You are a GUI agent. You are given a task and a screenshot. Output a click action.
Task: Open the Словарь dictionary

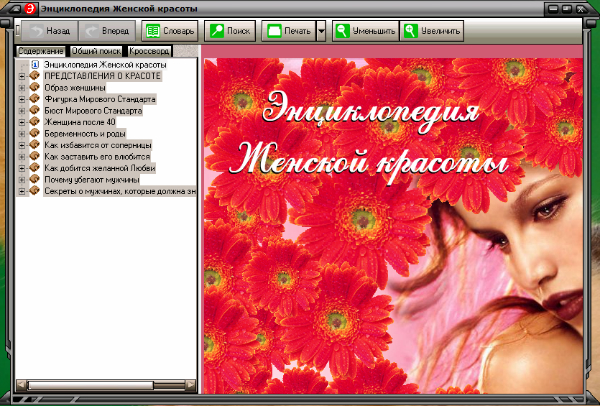[170, 31]
